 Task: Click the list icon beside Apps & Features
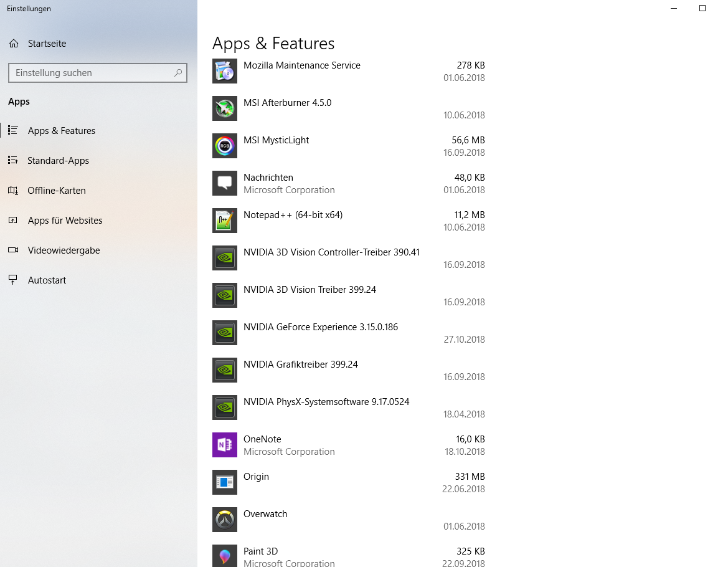[x=13, y=130]
